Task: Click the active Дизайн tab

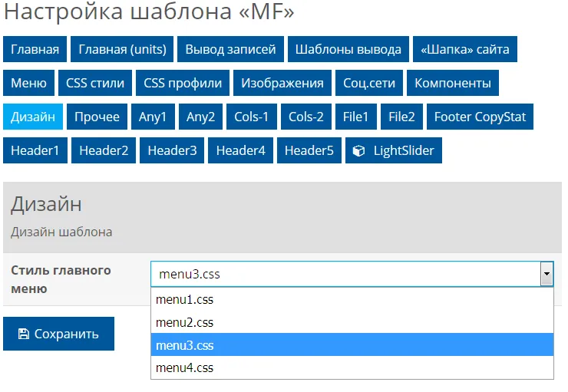Action: (33, 117)
